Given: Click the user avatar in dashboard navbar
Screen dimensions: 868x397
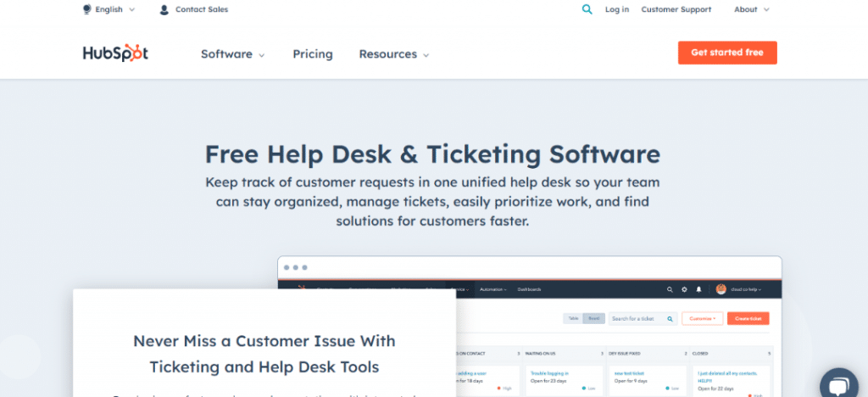Looking at the screenshot, I should tap(721, 289).
